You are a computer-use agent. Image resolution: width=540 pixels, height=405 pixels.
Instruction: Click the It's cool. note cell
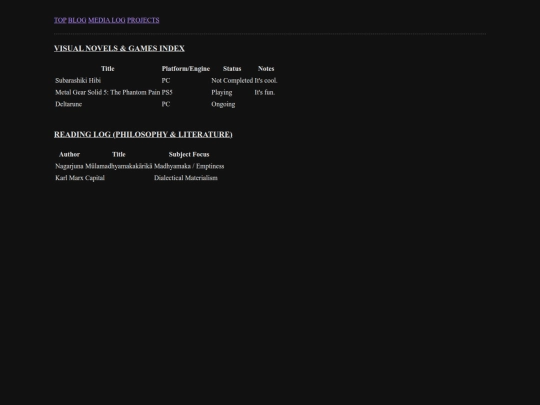coord(266,81)
